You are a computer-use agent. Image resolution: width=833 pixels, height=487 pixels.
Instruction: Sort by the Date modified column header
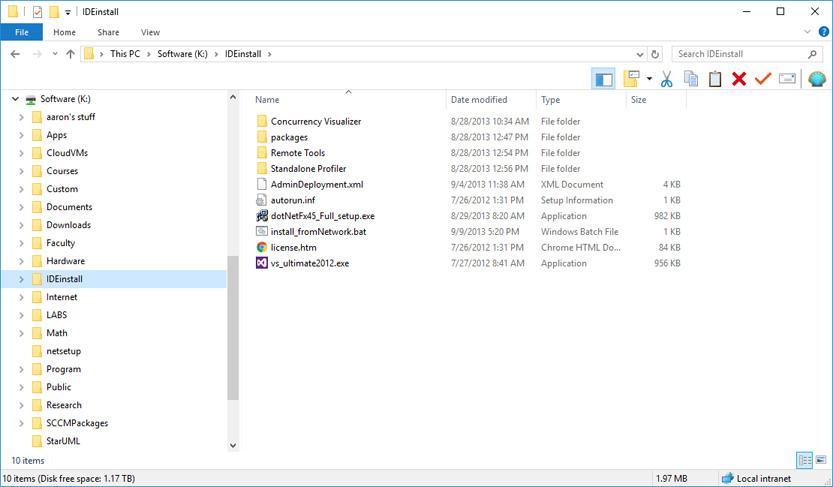coord(479,100)
